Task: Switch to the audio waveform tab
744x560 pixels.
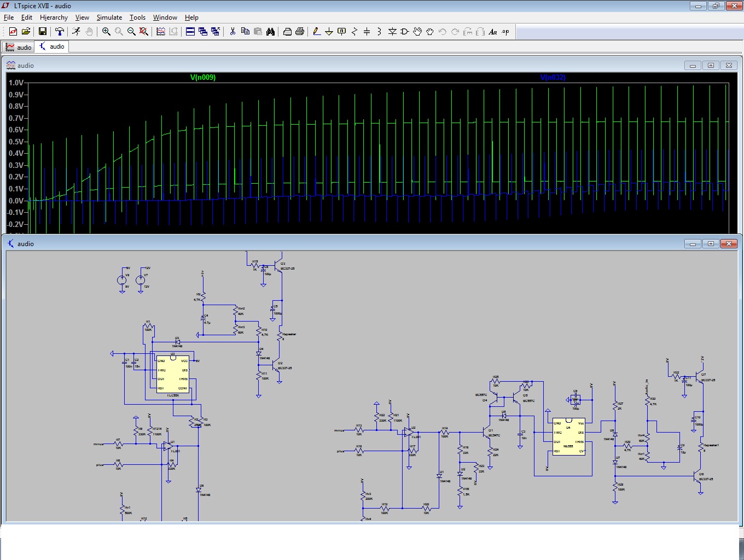Action: [19, 47]
